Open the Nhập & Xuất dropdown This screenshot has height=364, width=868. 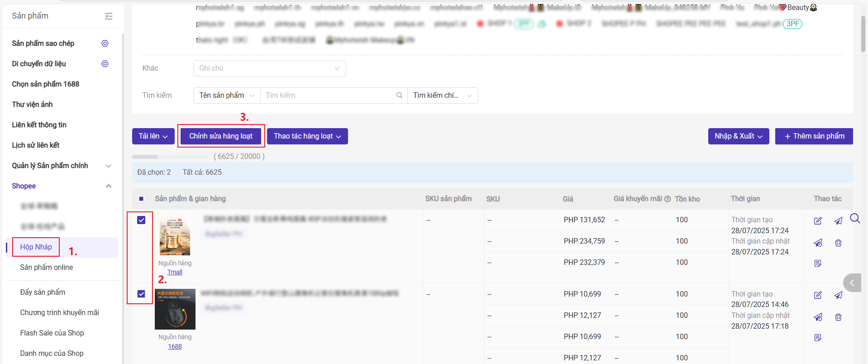click(x=738, y=136)
